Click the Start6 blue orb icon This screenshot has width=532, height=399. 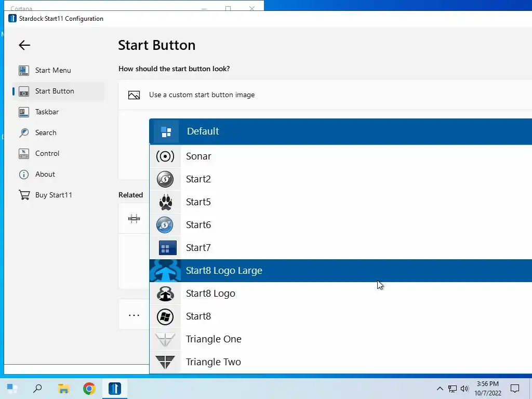tap(165, 225)
